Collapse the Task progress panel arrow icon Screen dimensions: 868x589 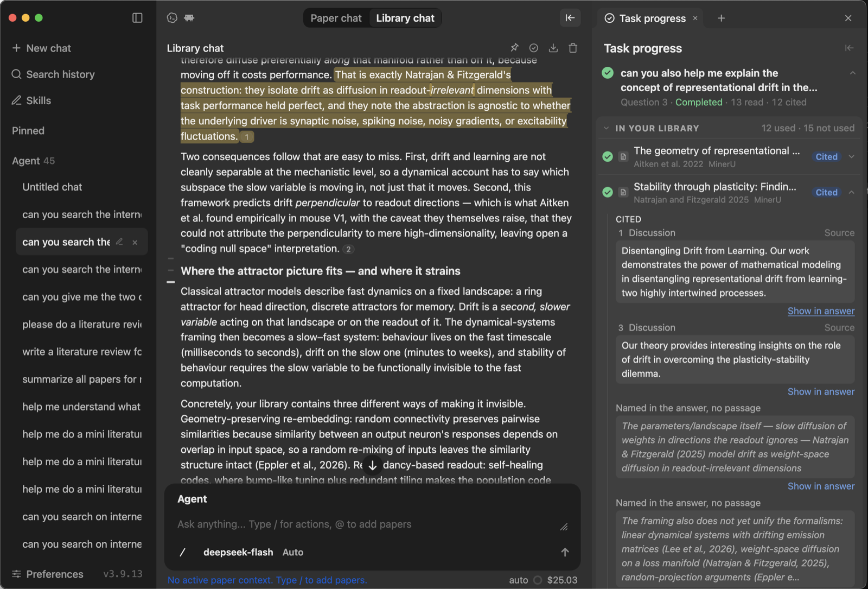(850, 48)
